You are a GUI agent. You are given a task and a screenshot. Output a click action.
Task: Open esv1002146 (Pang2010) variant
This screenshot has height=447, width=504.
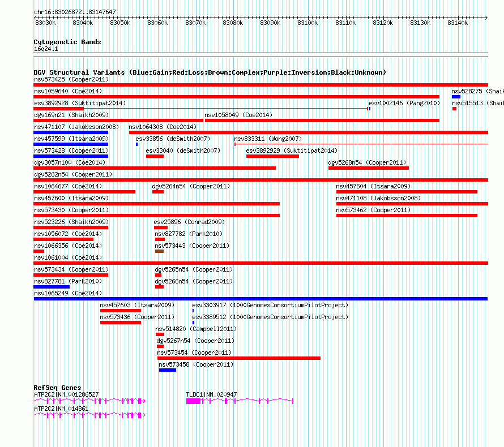404,103
